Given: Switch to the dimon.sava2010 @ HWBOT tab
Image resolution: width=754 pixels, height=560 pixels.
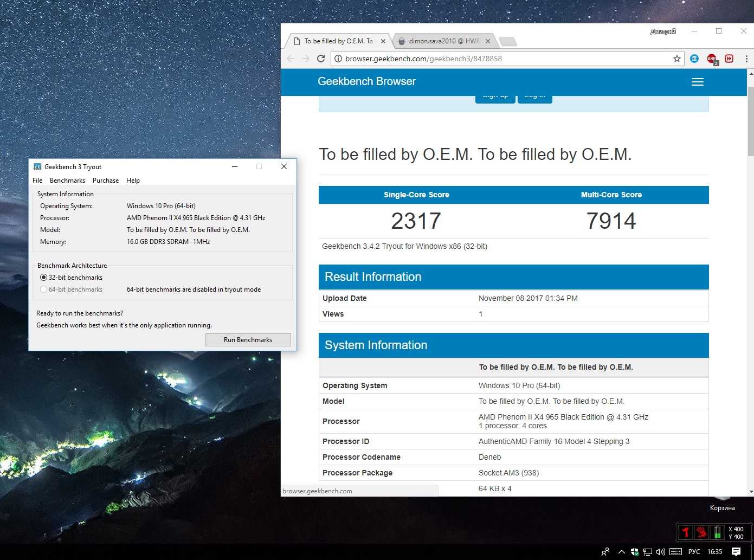Looking at the screenshot, I should pos(444,41).
